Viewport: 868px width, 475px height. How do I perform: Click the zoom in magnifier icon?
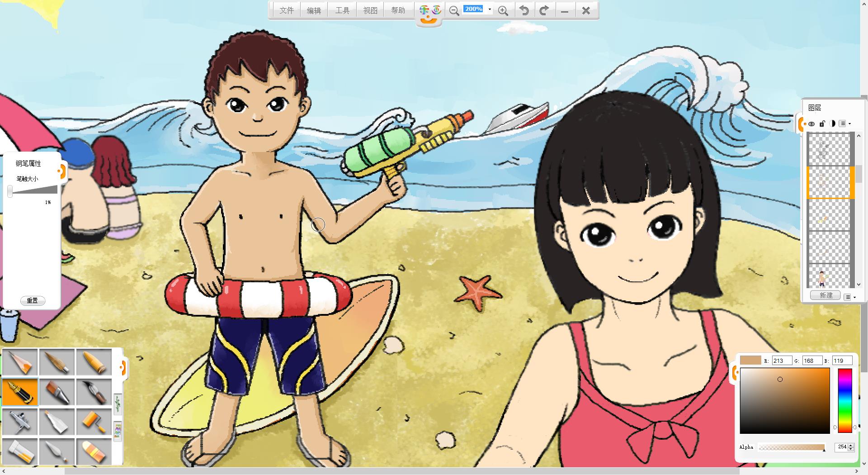pyautogui.click(x=503, y=10)
